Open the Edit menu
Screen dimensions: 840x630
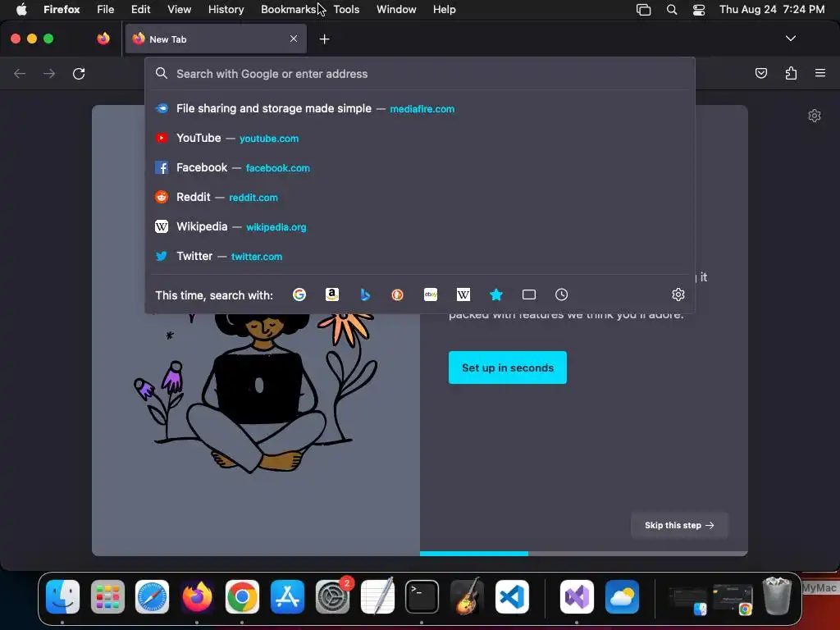140,9
